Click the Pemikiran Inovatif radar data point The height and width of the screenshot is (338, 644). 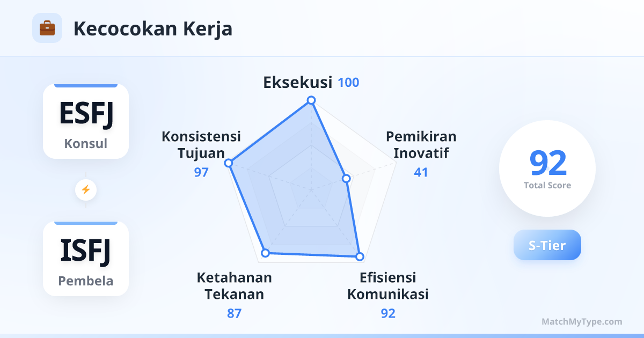pyautogui.click(x=347, y=178)
